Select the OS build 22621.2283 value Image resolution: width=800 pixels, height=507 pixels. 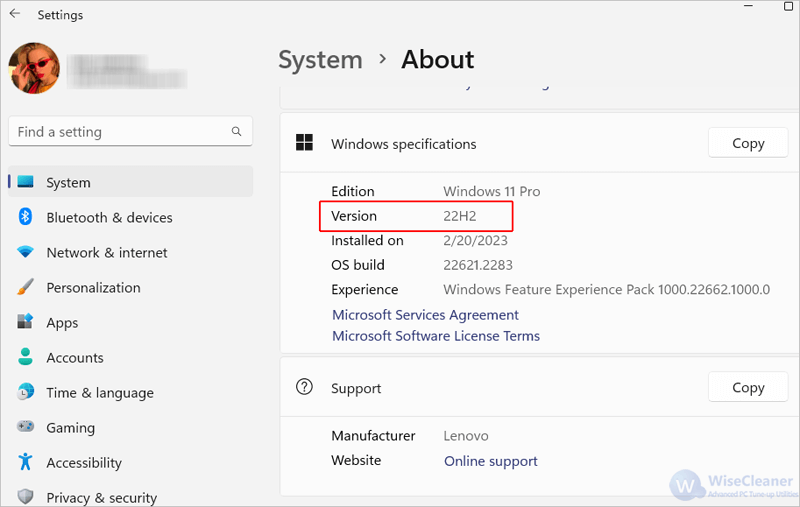pyautogui.click(x=478, y=265)
